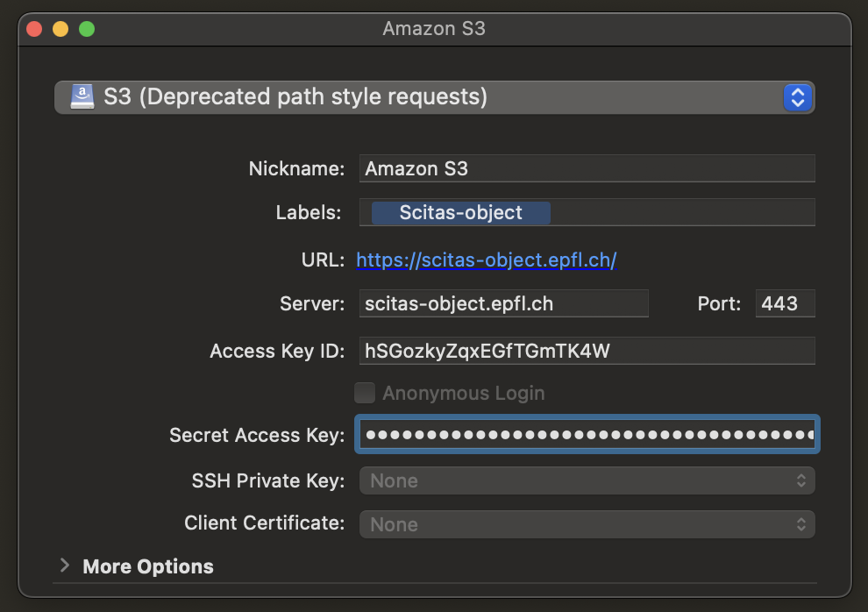Screen dimensions: 868x612
Task: Click into the Server field
Action: pyautogui.click(x=504, y=303)
